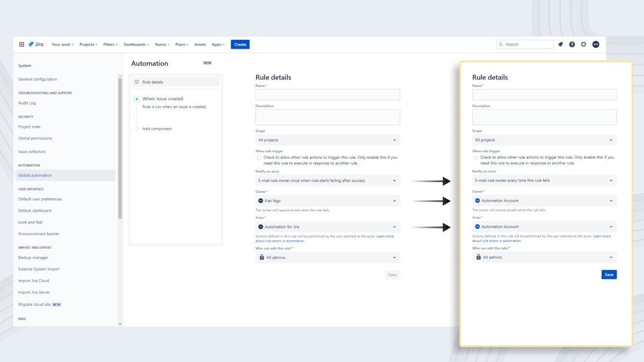Open Scope dropdown in highlighted panel
This screenshot has width=644, height=362.
pos(544,140)
